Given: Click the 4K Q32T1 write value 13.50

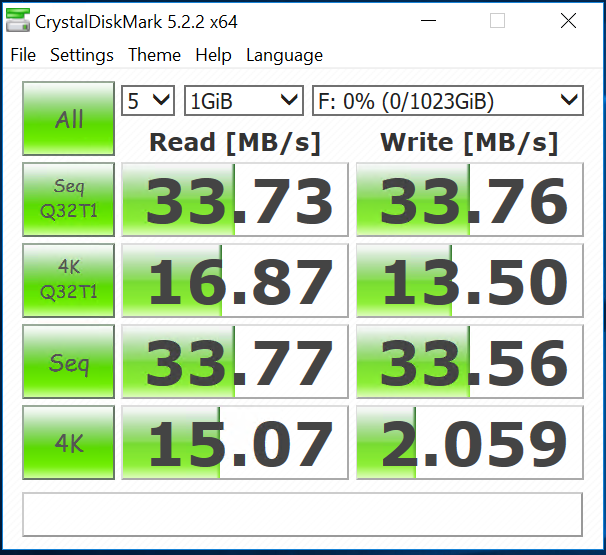Looking at the screenshot, I should coord(470,281).
